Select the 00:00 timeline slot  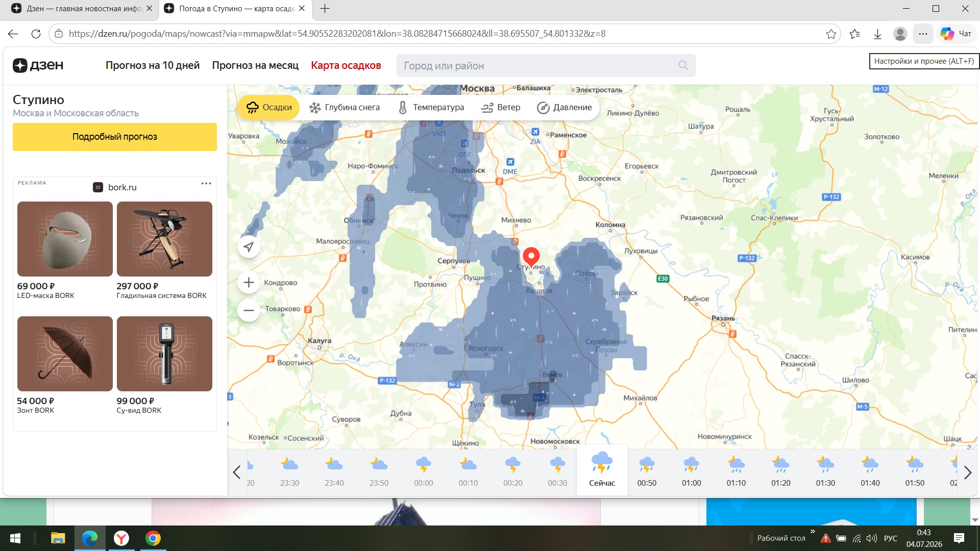424,472
